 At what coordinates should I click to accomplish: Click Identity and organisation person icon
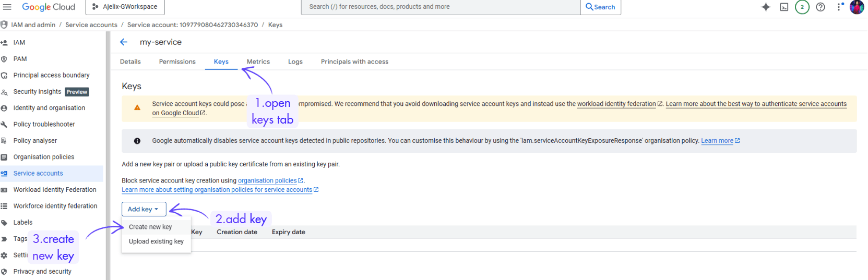point(4,108)
